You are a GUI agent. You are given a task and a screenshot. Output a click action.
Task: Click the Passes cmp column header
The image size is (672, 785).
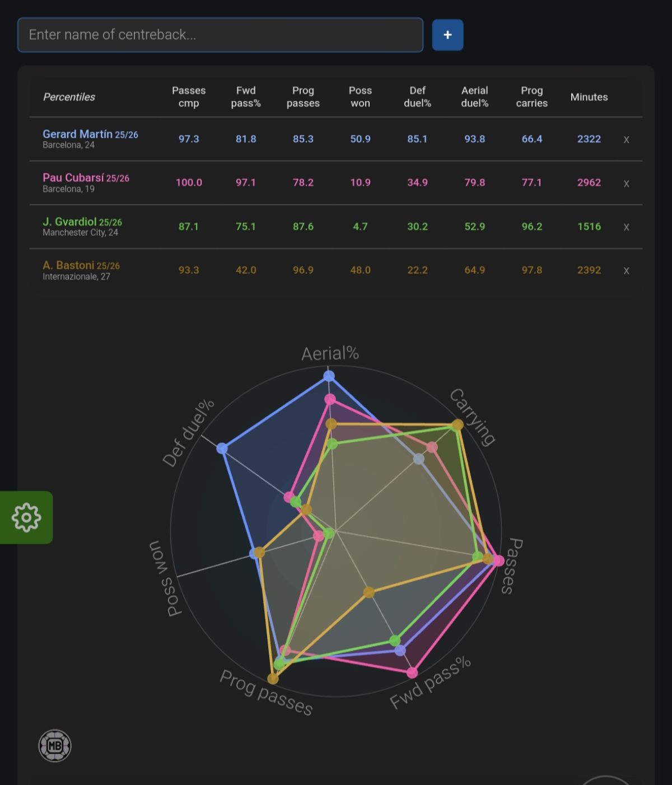click(x=189, y=97)
